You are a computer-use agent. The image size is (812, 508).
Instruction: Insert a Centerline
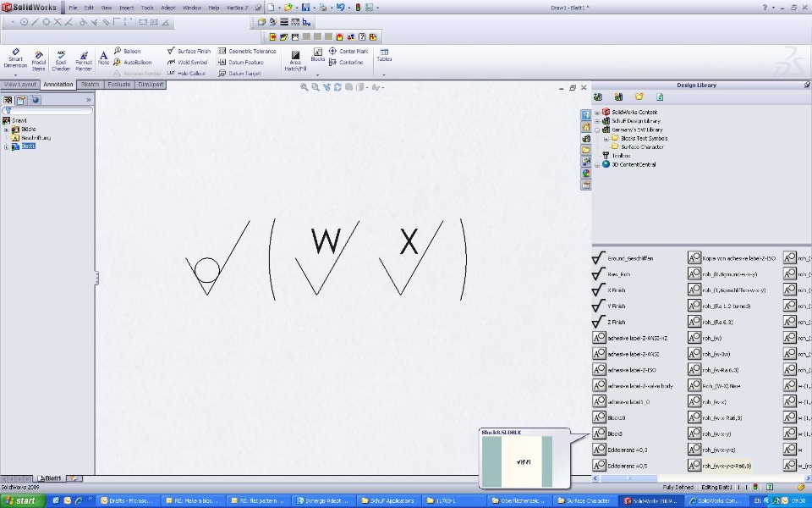tap(346, 62)
